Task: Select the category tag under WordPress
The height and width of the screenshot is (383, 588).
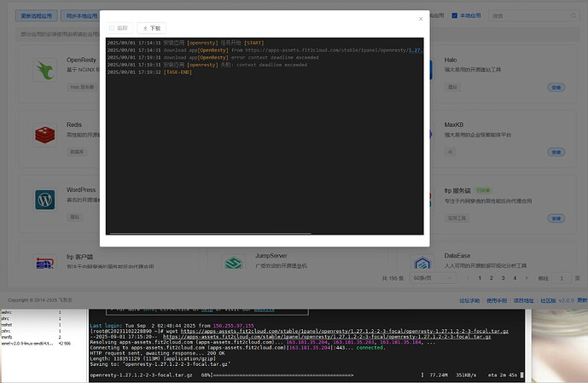Action: pyautogui.click(x=75, y=217)
